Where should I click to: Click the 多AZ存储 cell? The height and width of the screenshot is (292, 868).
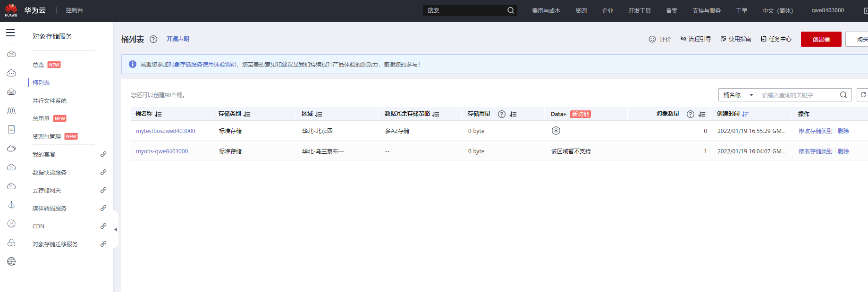click(397, 131)
